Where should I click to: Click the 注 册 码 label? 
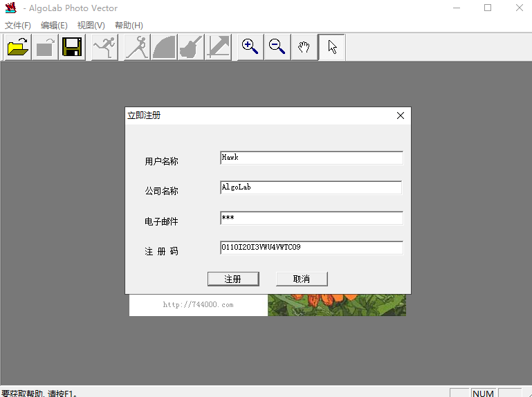(x=161, y=252)
